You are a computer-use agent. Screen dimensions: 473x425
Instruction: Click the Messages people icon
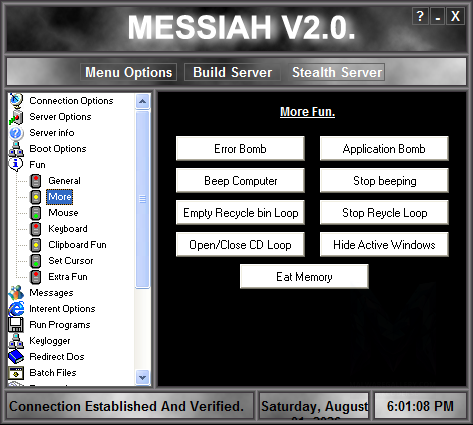(x=16, y=293)
